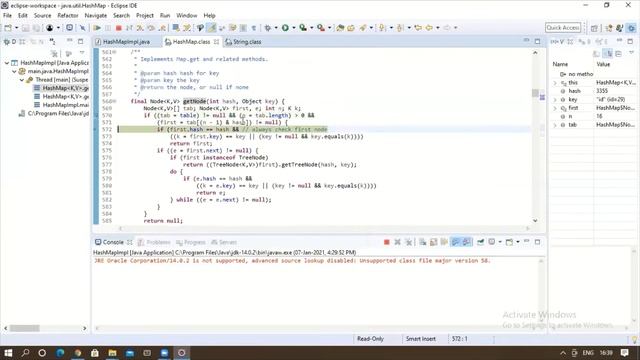Click the 'Smart Insert' status bar entry
This screenshot has height=360, width=640.
pos(420,339)
